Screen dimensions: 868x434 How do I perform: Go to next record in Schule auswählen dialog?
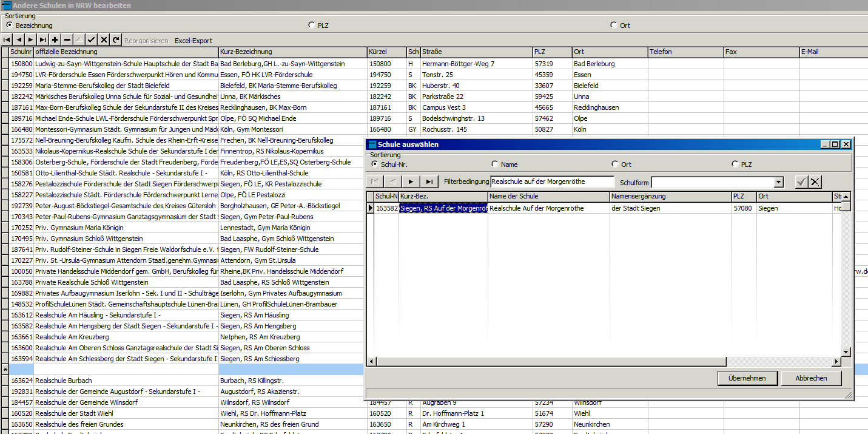(x=411, y=181)
